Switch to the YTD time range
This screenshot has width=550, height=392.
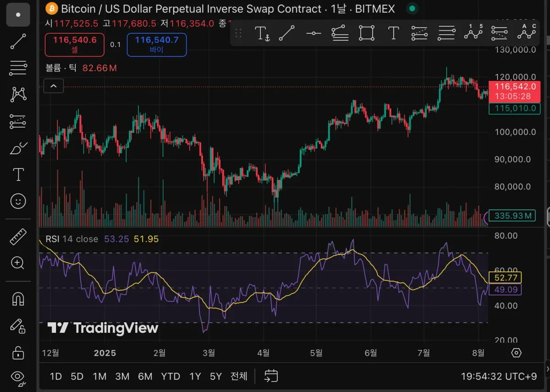pos(170,376)
